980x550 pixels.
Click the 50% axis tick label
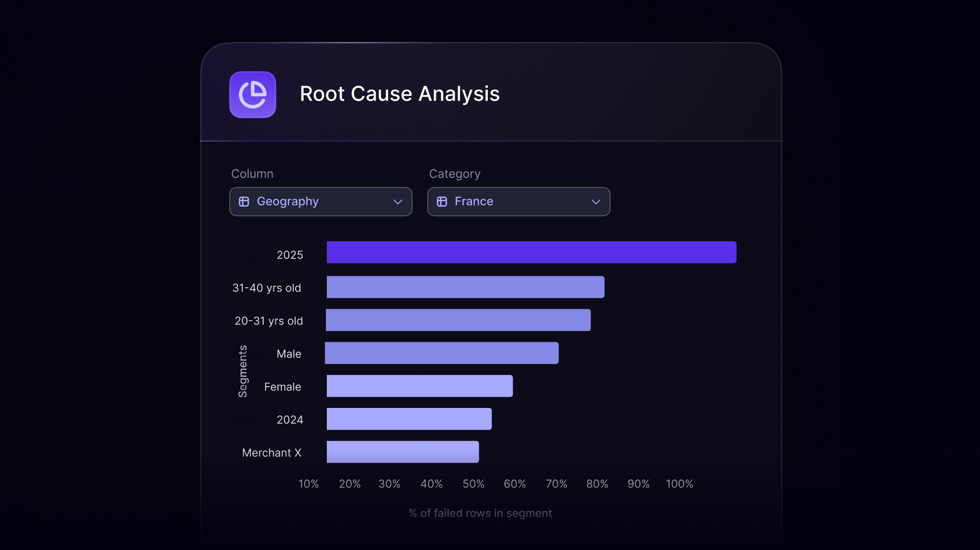(473, 484)
